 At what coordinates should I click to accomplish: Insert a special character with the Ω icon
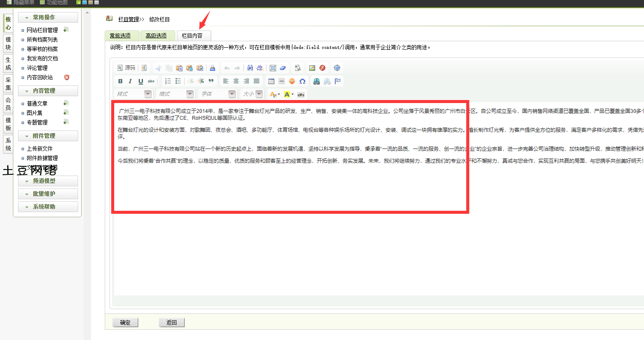pyautogui.click(x=302, y=81)
